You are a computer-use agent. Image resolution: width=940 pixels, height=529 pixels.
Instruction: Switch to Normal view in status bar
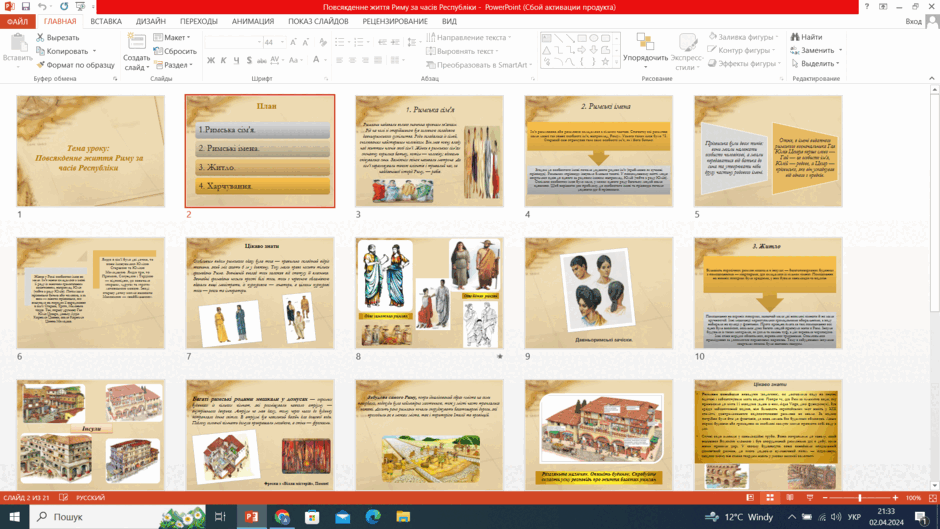(x=750, y=498)
